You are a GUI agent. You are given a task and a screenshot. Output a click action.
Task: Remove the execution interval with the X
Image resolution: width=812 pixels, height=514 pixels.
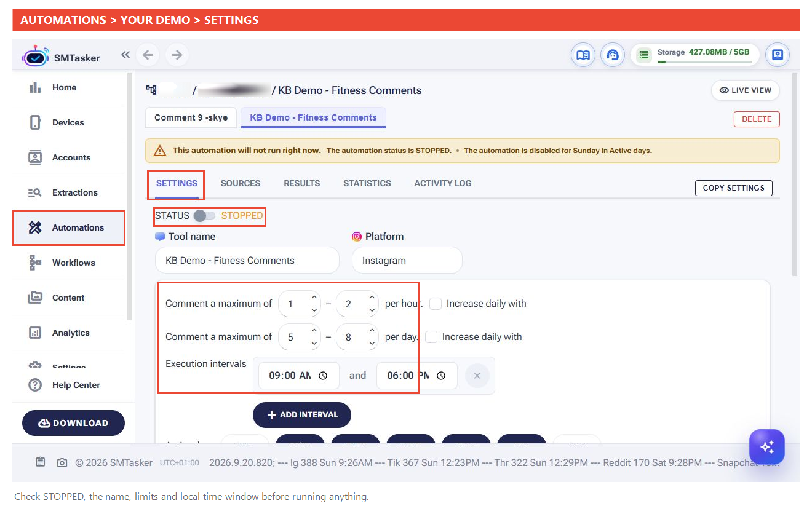point(477,376)
